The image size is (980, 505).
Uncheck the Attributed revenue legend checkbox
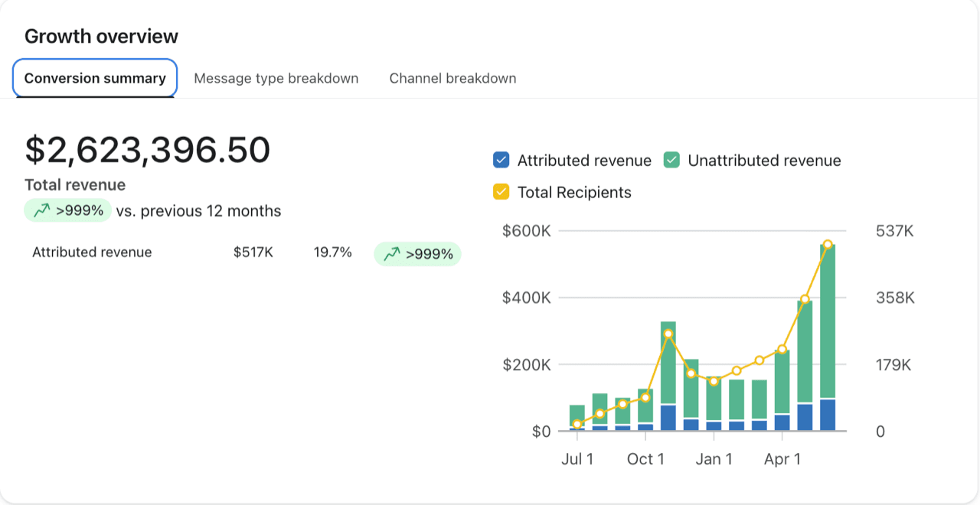pos(501,160)
